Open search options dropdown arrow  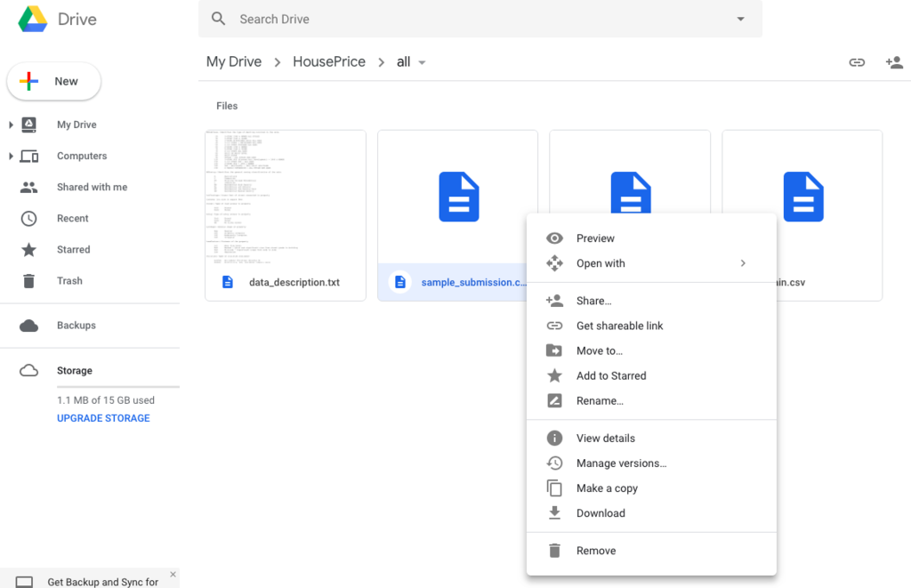tap(740, 19)
